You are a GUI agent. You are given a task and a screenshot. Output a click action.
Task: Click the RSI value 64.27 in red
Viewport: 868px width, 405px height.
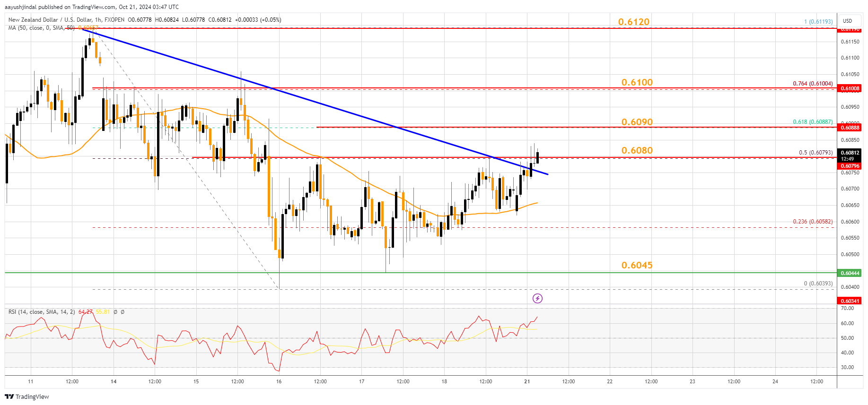pos(85,312)
